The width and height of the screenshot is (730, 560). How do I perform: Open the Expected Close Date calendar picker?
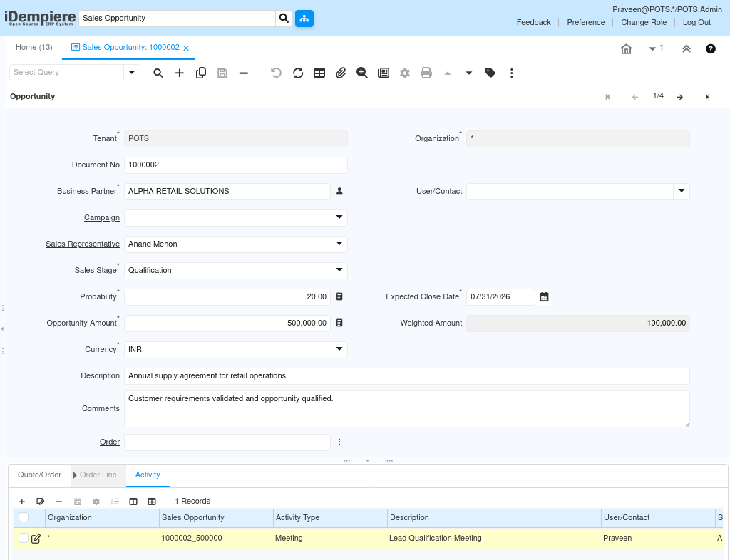click(544, 297)
